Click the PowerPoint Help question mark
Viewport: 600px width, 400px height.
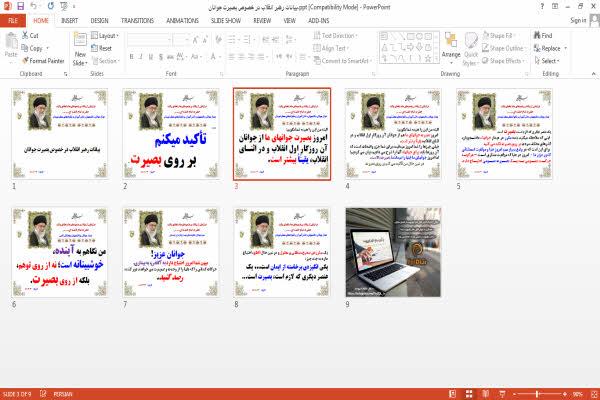[x=542, y=6]
